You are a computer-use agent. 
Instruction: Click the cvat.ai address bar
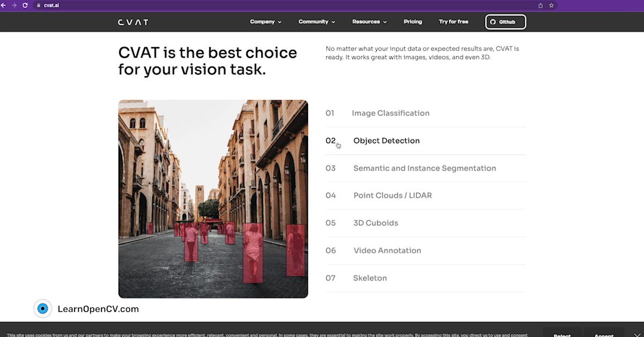[295, 5]
